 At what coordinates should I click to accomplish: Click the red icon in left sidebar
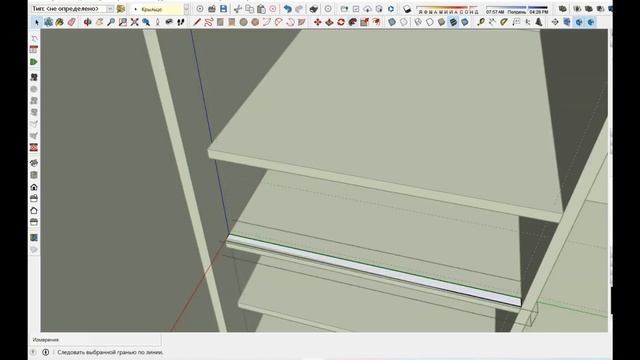[34, 147]
